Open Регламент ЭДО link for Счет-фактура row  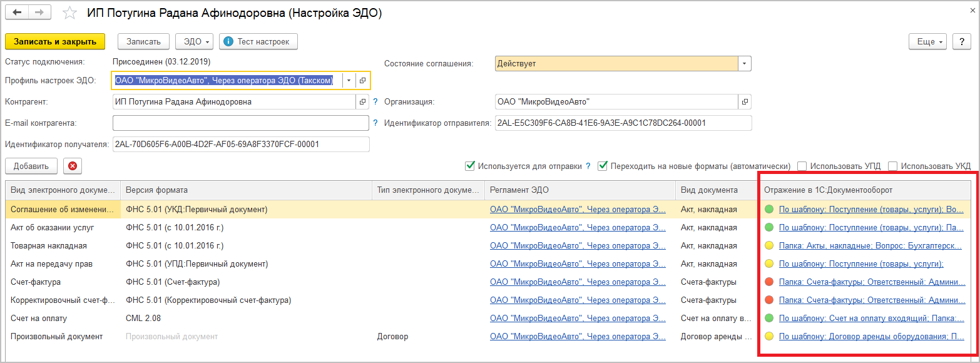click(x=577, y=282)
